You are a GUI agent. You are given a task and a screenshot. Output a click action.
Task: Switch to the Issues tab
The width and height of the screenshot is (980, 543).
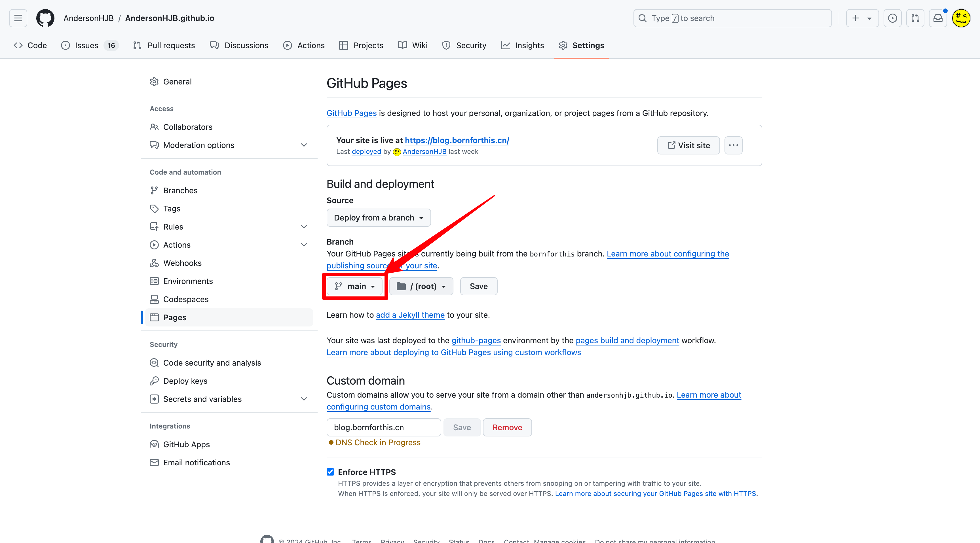(90, 46)
